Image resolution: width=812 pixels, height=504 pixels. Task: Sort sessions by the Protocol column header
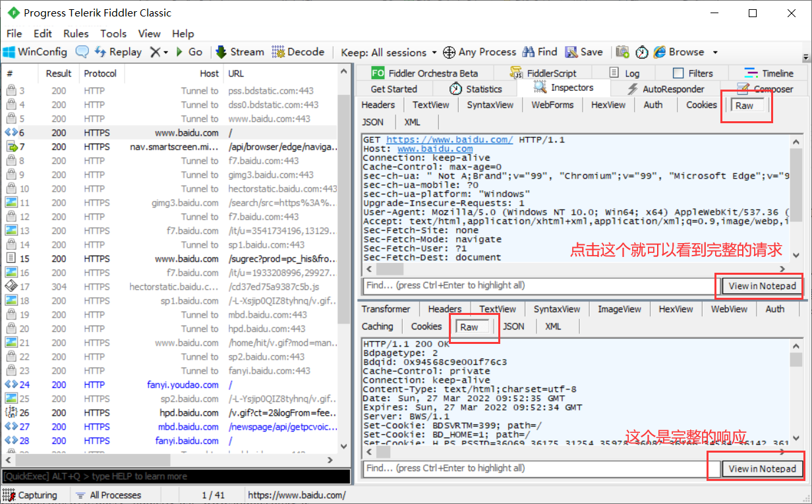tap(101, 73)
